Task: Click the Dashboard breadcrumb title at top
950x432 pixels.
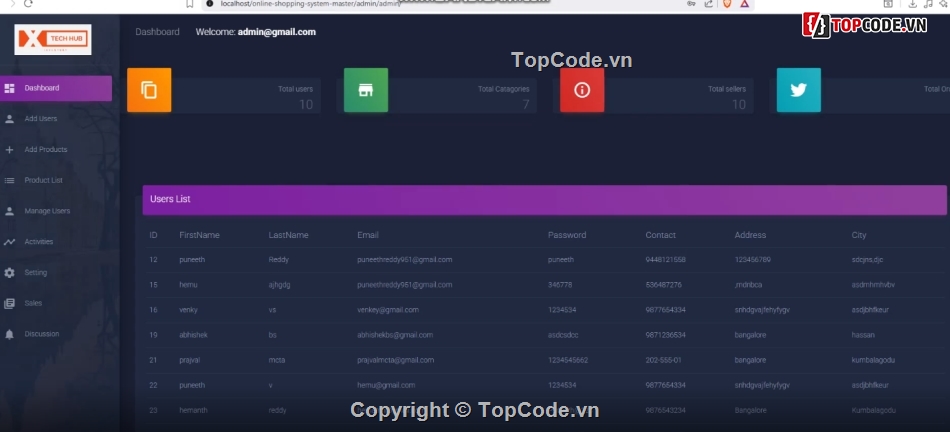Action: click(158, 32)
